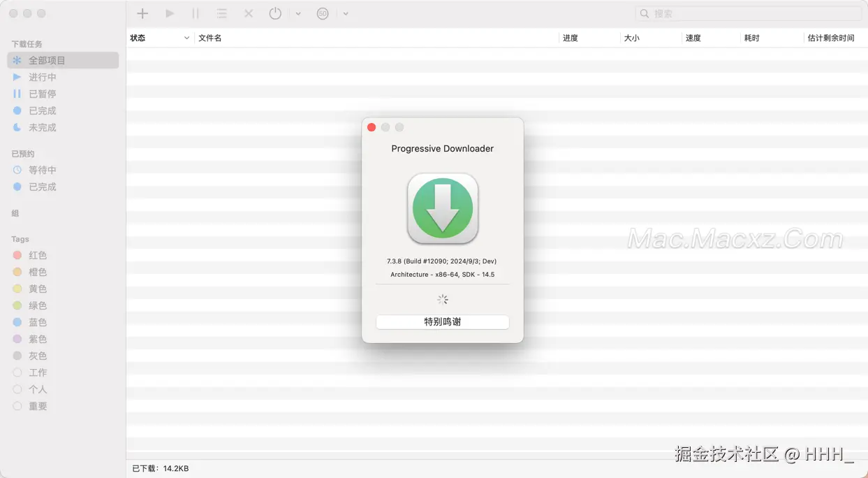Click the power shutdown toolbar icon
Screen dimensions: 868x478
coord(275,13)
